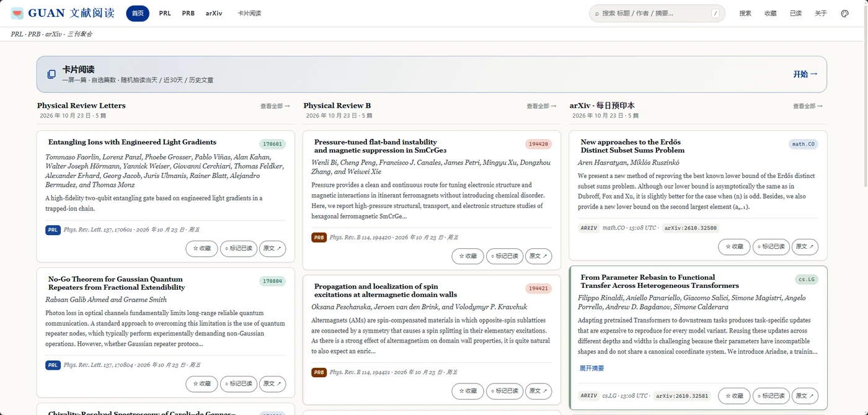This screenshot has width=868, height=415.
Task: Click the ARXIV badge on the Erdős card
Action: click(588, 228)
